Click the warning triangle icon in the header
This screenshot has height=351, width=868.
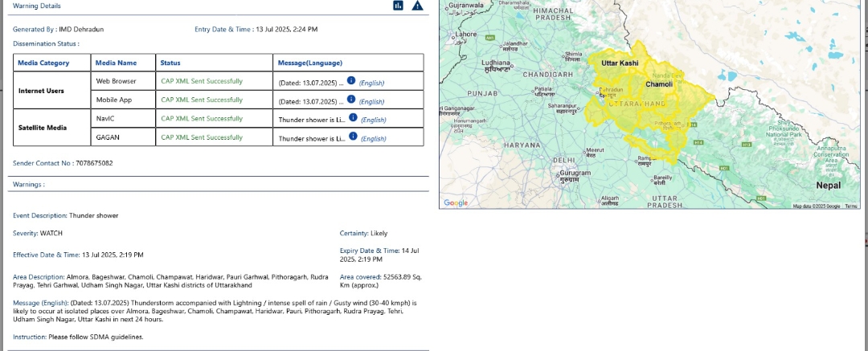pyautogui.click(x=417, y=6)
